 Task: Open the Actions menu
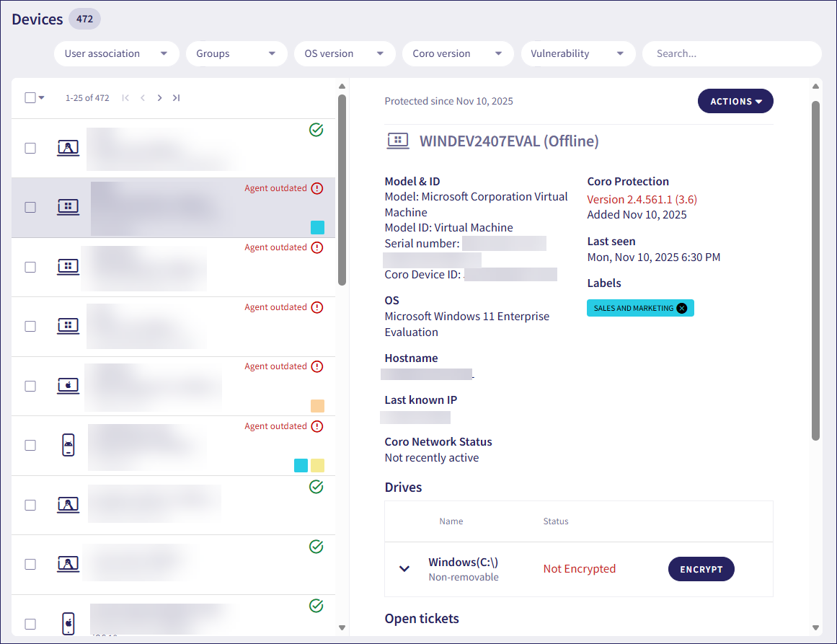(x=735, y=102)
